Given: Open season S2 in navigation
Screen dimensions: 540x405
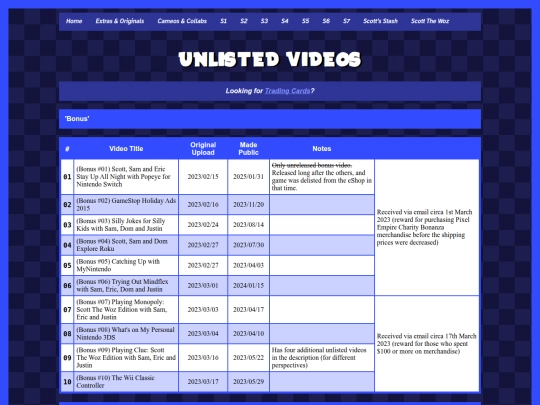Looking at the screenshot, I should tap(244, 21).
